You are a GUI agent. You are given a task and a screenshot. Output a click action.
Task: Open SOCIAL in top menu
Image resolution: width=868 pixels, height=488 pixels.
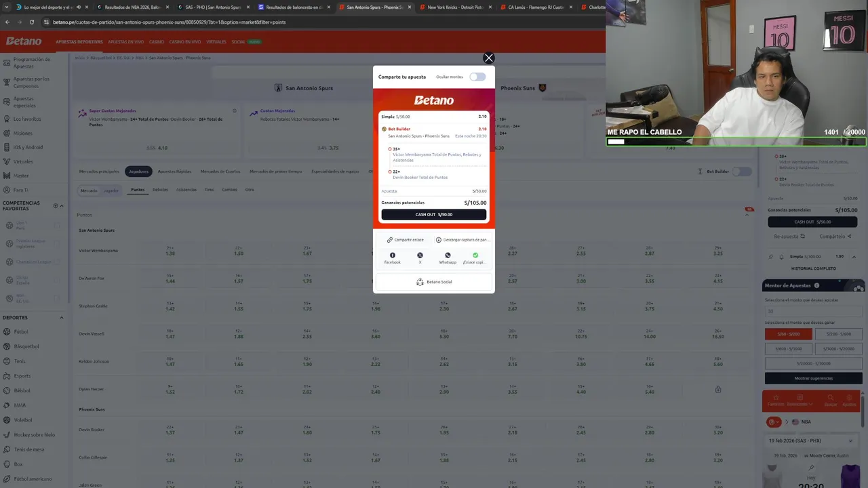click(238, 42)
